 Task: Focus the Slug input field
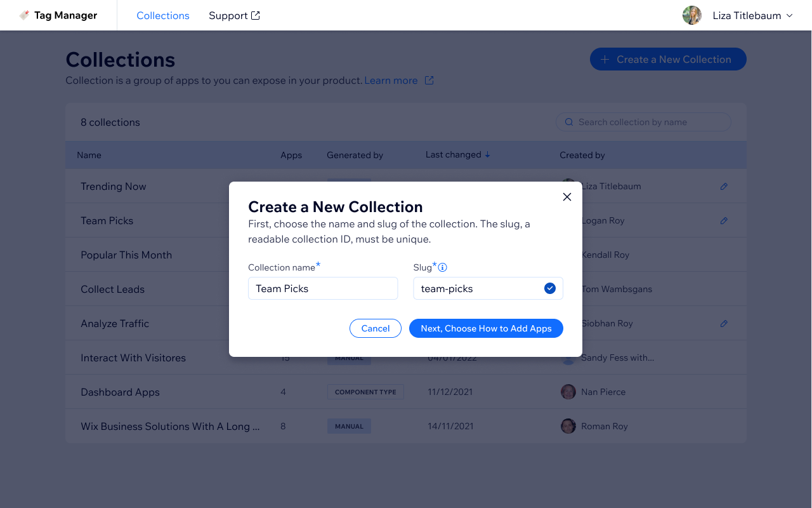488,288
